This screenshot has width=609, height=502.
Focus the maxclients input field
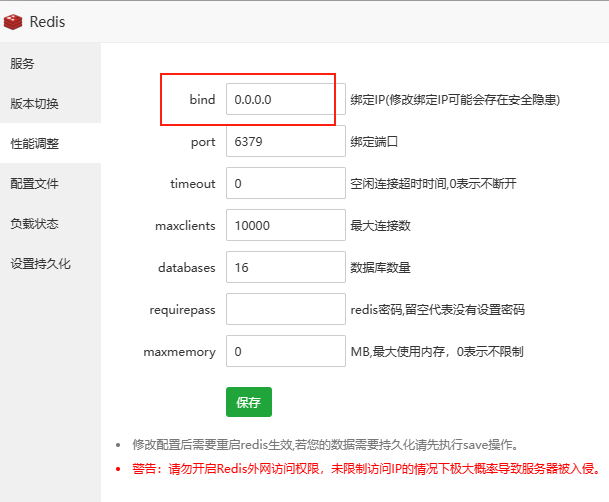tap(286, 225)
